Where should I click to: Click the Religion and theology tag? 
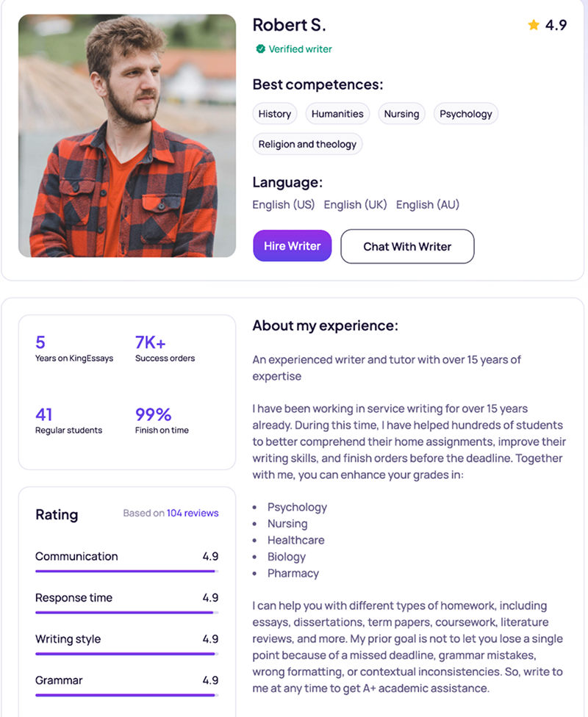pos(307,144)
